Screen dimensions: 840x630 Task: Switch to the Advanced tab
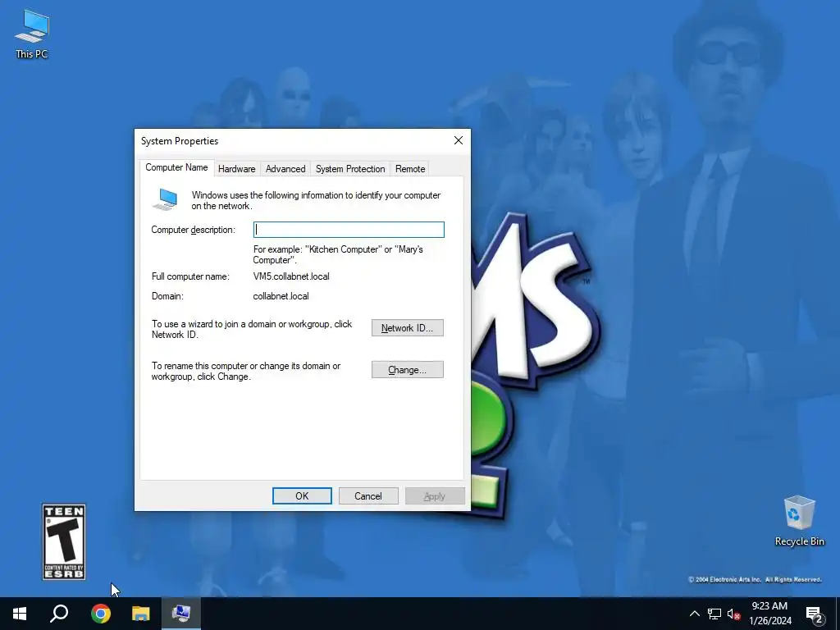click(x=285, y=169)
